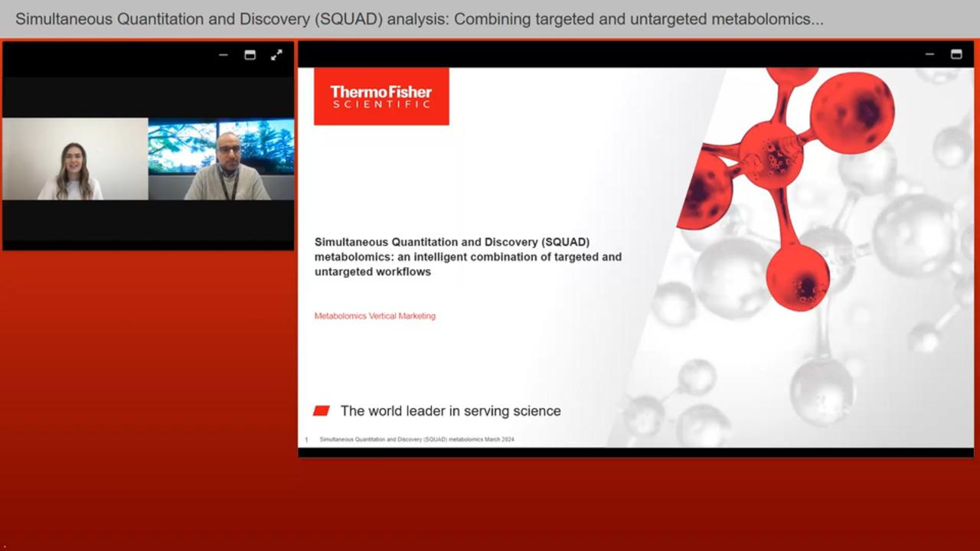Click the central red atom of the molecule
The width and height of the screenshot is (980, 551).
pyautogui.click(x=771, y=155)
